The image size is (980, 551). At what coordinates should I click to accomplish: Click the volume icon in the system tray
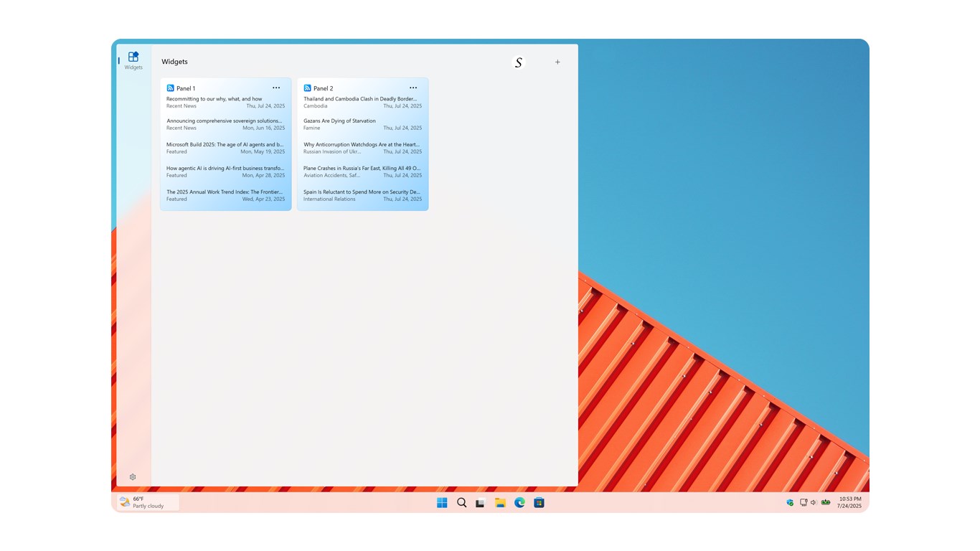(x=814, y=502)
